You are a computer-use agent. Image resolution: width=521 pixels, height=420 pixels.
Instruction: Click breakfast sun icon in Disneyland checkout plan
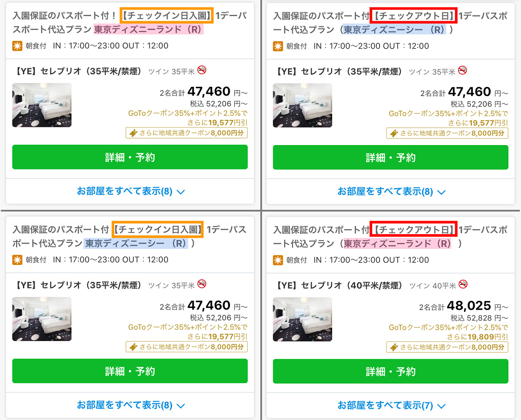pyautogui.click(x=278, y=260)
